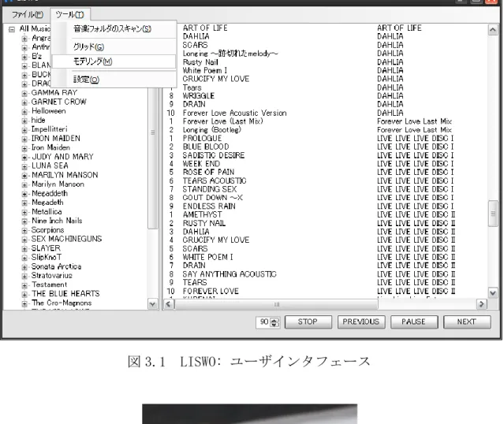Expand the JUDY AND MARY node

click(x=24, y=158)
